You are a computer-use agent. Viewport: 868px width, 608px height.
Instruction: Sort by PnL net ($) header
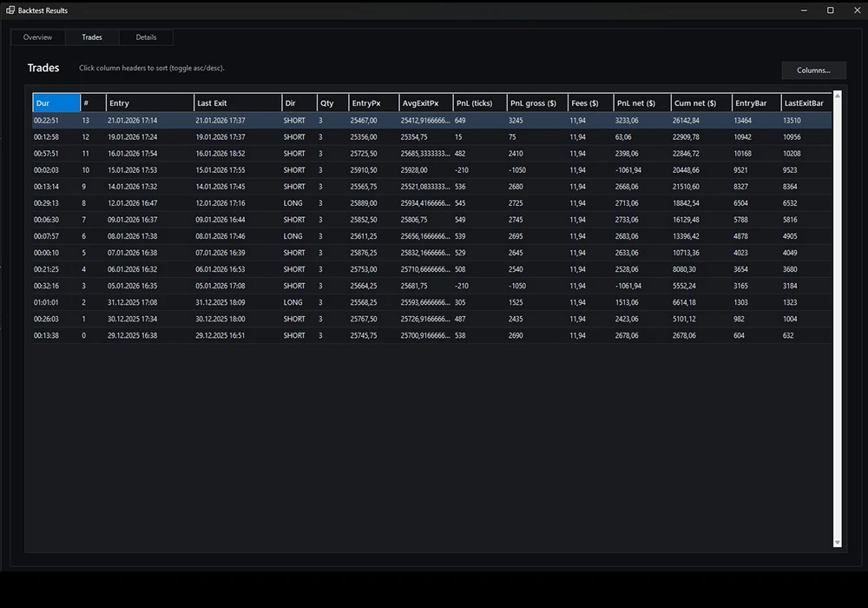[x=642, y=103]
